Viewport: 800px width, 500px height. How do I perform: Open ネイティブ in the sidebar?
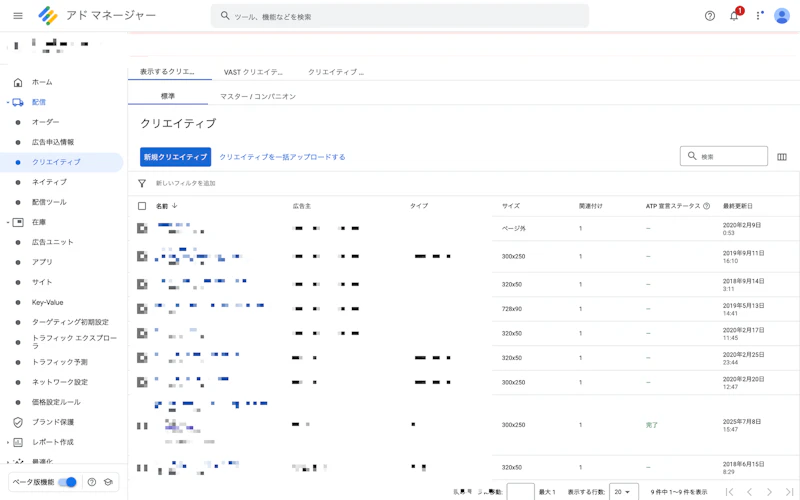(x=49, y=182)
